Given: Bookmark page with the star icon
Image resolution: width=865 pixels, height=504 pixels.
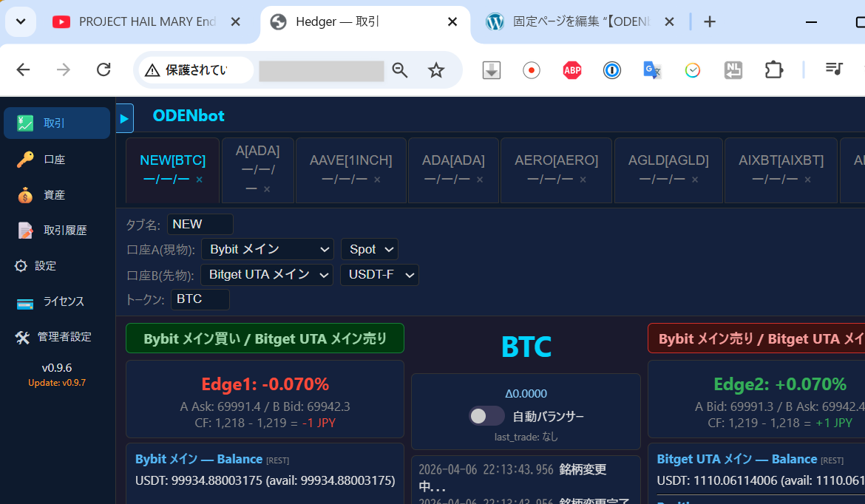Looking at the screenshot, I should click(436, 70).
